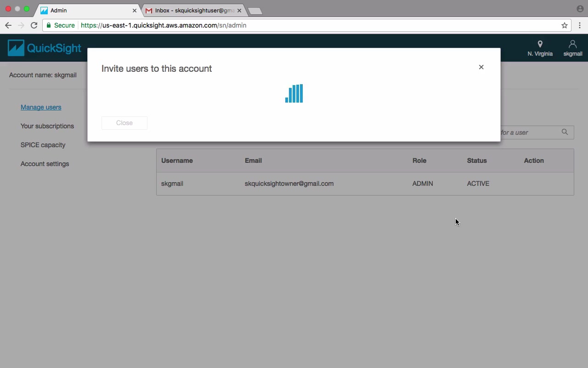Click the ADMIN role cell
Viewport: 588px width, 368px height.
pos(423,184)
